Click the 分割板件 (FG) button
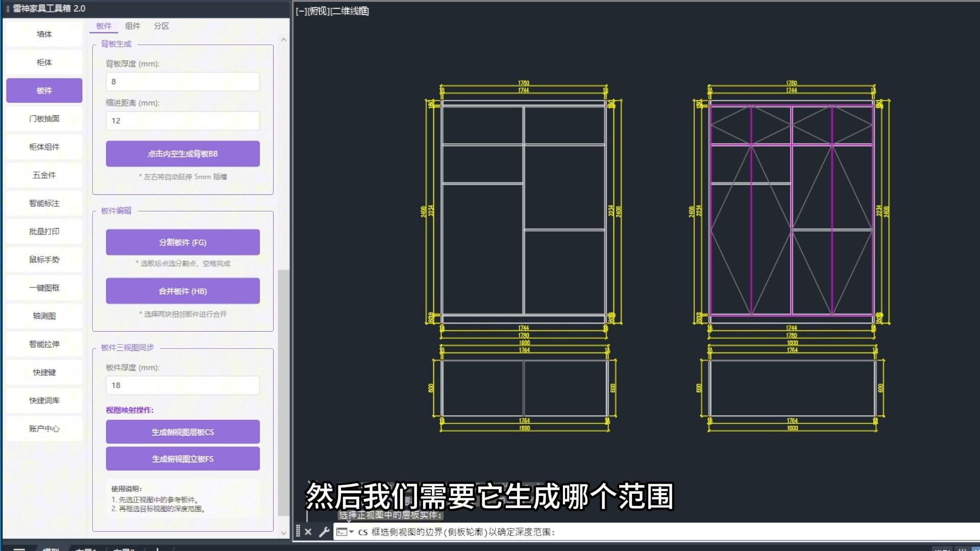The image size is (980, 551). pyautogui.click(x=183, y=242)
